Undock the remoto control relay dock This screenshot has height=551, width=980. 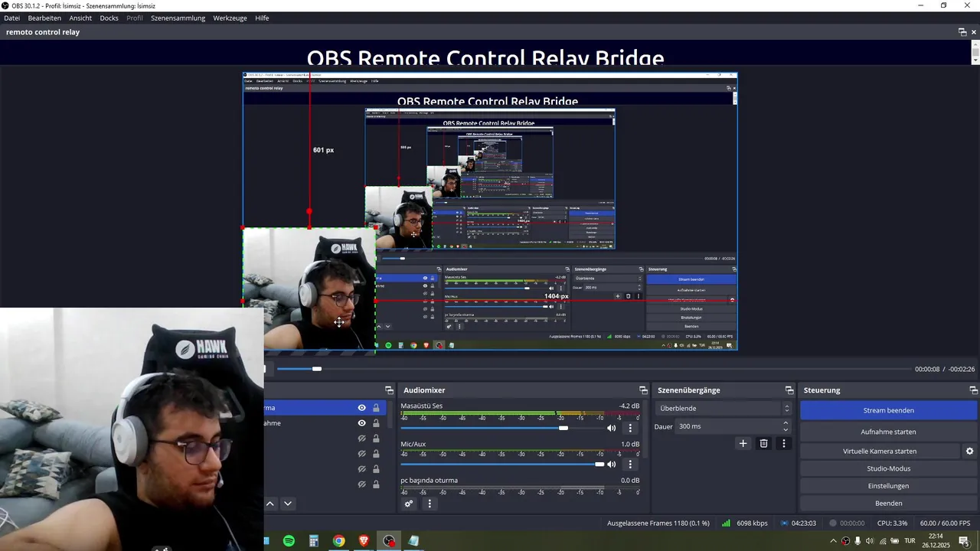pos(962,32)
